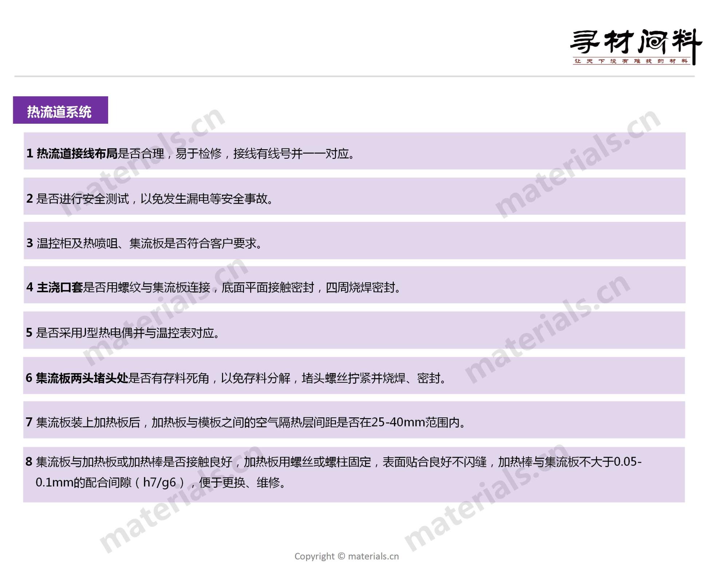Click the Copyright © materials.cn footer
The width and height of the screenshot is (728, 564).
pos(347,556)
